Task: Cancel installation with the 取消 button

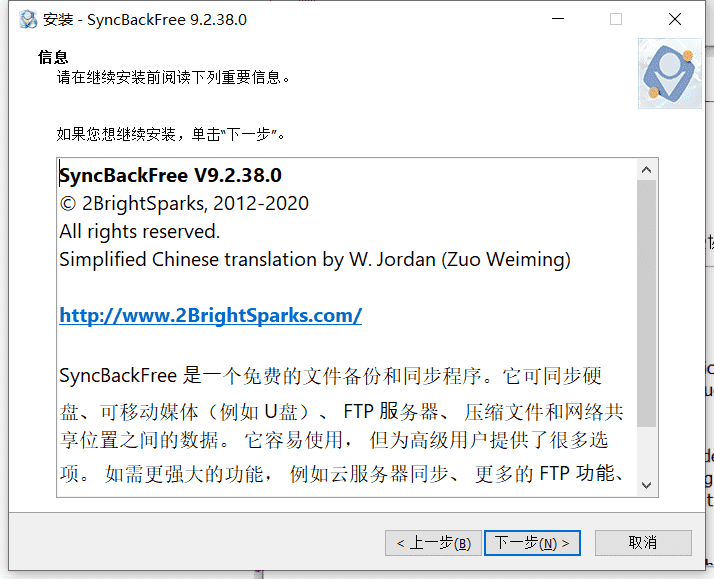Action: (x=643, y=543)
